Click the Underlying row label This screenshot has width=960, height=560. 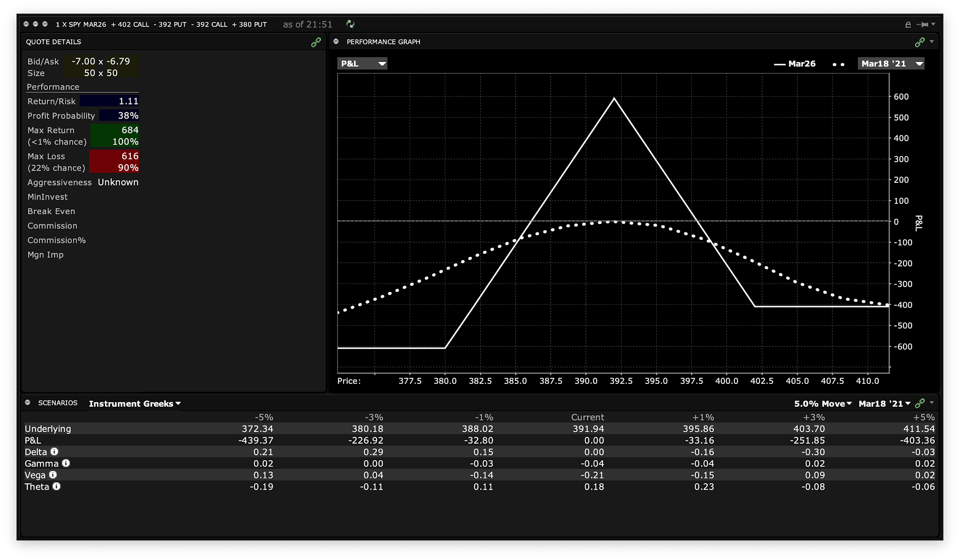(48, 429)
